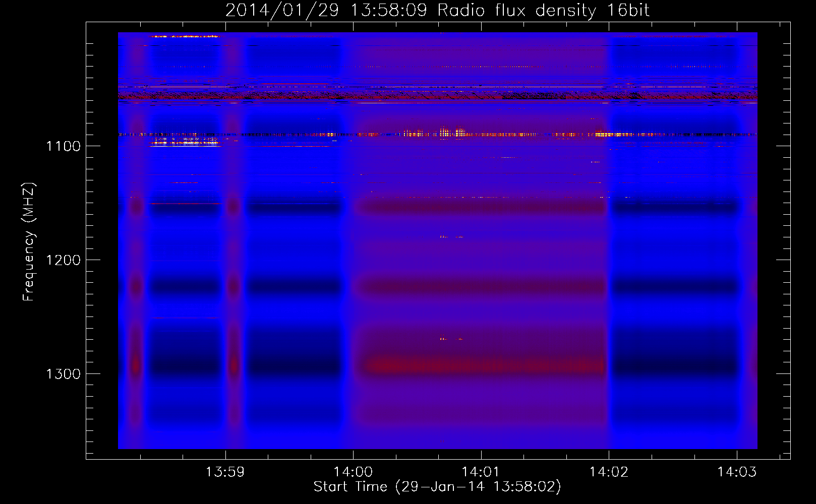This screenshot has width=816, height=504.
Task: Click the 14:00 time tick label
Action: (353, 472)
